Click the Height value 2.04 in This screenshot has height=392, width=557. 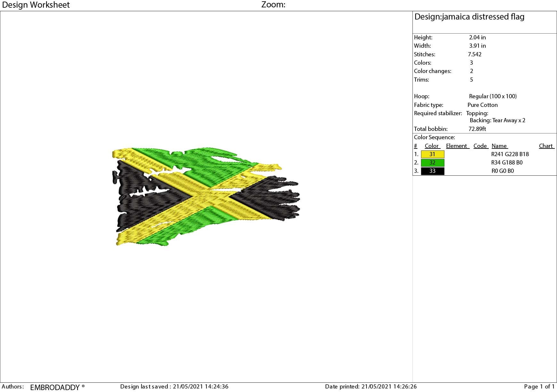click(x=477, y=37)
